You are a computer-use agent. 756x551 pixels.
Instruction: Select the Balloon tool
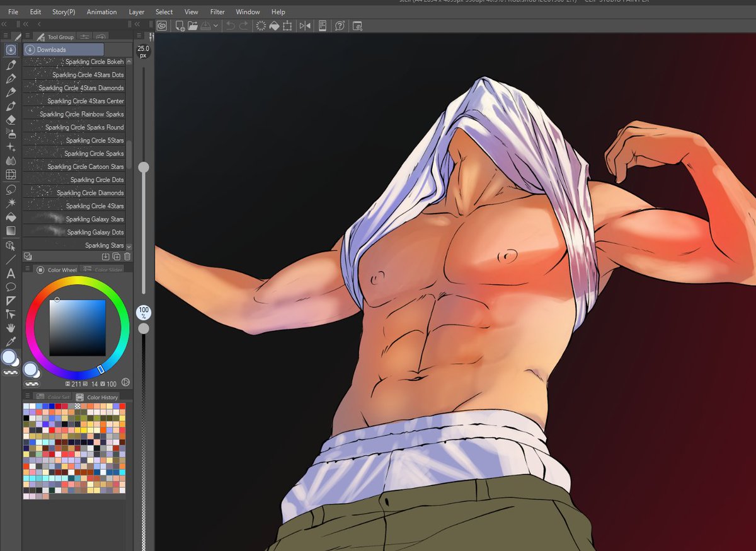(11, 287)
